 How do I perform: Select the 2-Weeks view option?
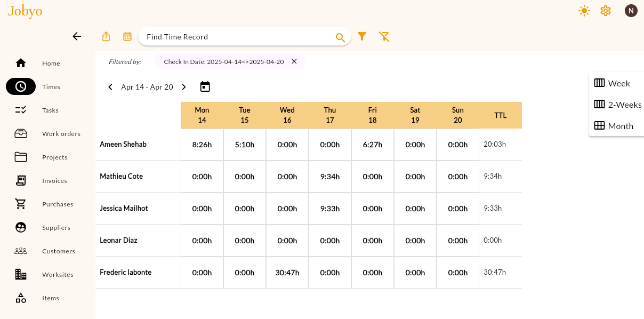coord(624,105)
